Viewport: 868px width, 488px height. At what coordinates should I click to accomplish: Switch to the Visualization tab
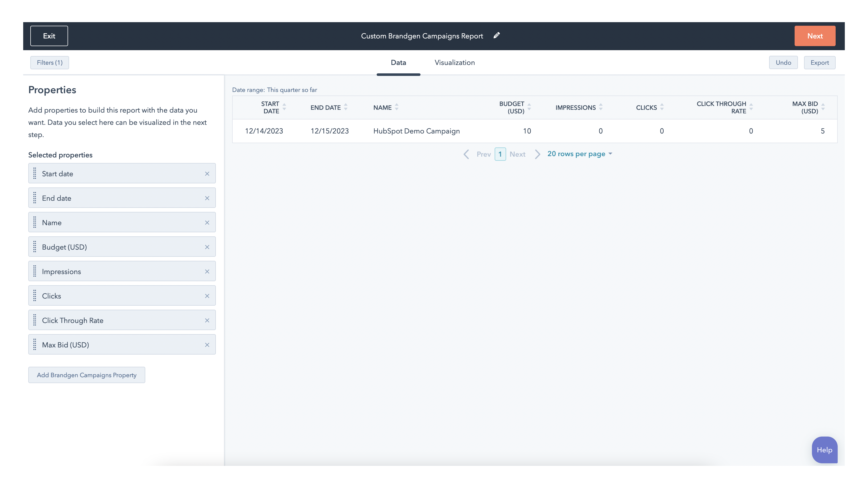(454, 62)
